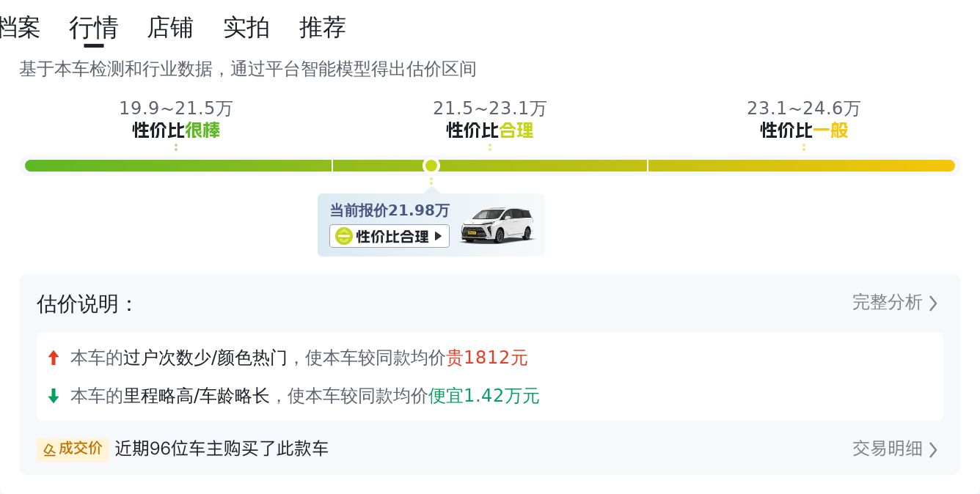Viewport: 980px width, 494px height.
Task: Click the 便宜1.42万元 text
Action: pyautogui.click(x=484, y=396)
